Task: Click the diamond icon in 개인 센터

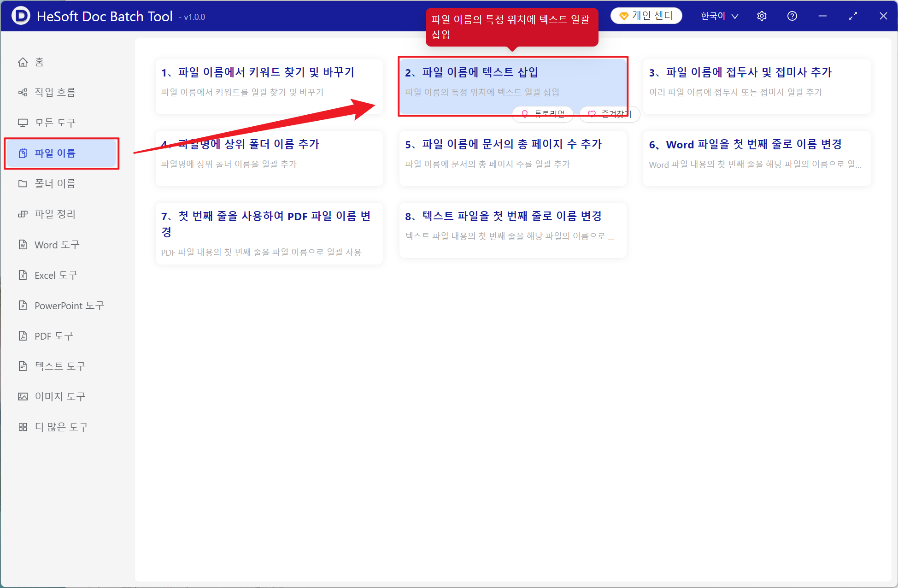Action: coord(624,16)
